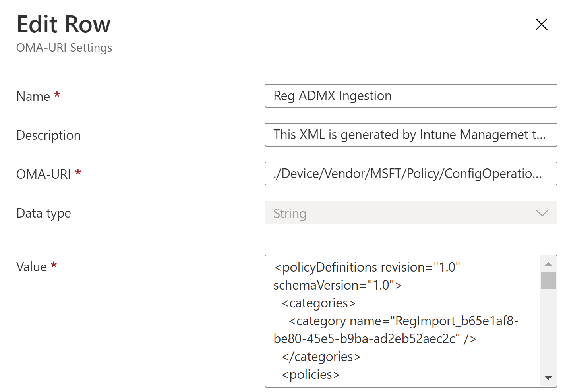Click the Value scrollbar thumb
The image size is (563, 392).
548,280
